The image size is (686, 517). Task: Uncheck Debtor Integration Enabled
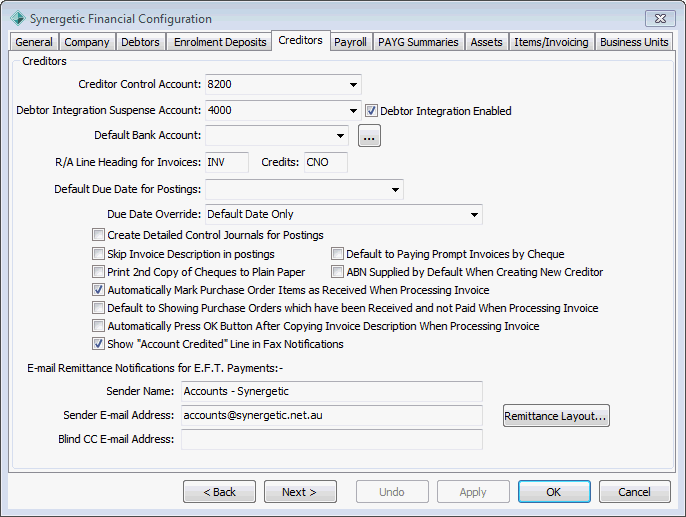pos(371,111)
